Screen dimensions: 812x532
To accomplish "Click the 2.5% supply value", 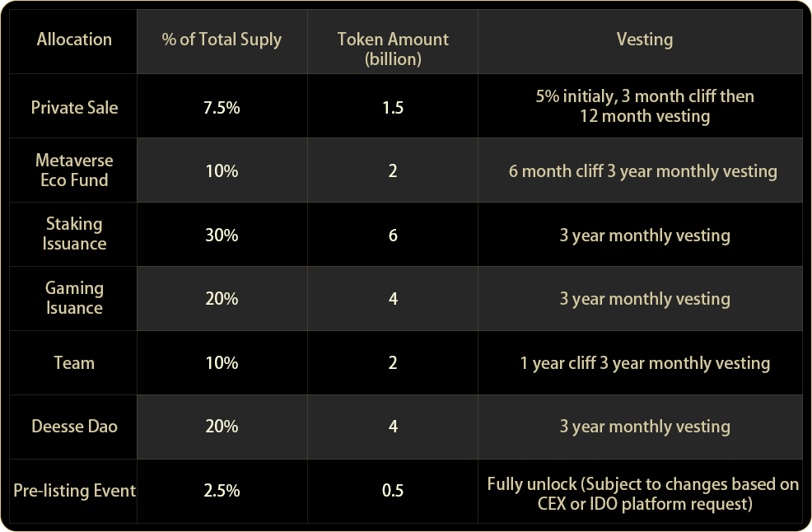I will [x=222, y=491].
